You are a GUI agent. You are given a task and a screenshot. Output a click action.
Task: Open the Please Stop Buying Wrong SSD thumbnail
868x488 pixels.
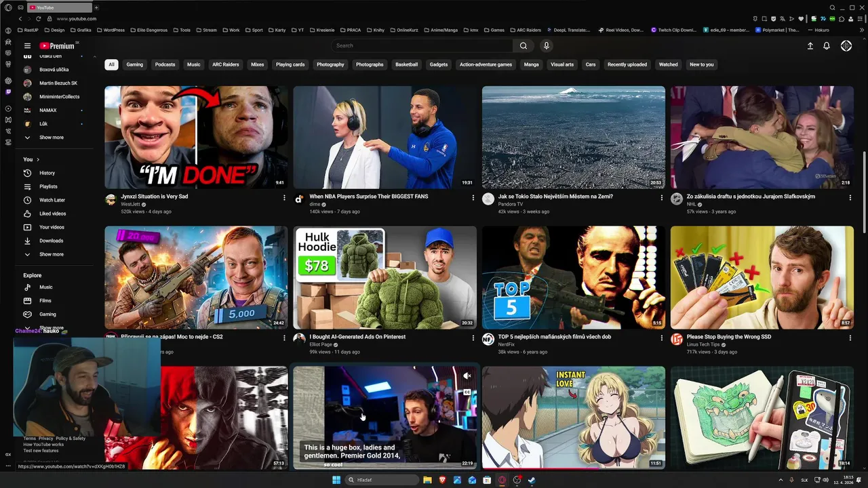[762, 277]
